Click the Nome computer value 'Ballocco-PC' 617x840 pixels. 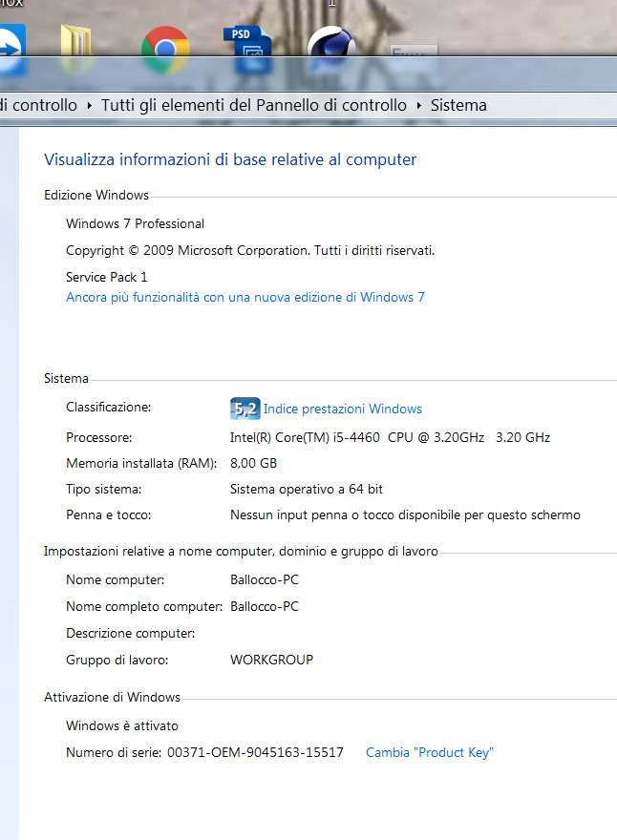(x=265, y=579)
